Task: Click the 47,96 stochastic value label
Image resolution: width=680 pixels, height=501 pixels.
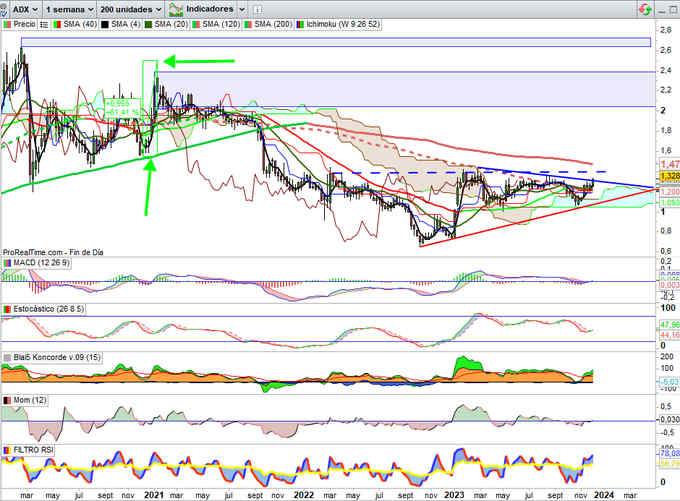Action: 670,324
